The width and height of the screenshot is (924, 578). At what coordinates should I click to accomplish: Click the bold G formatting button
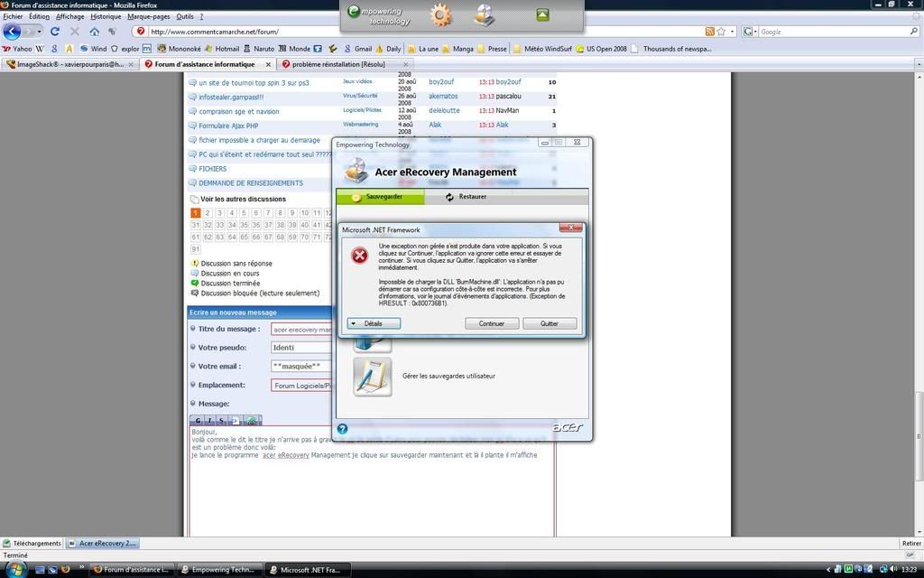coord(198,421)
